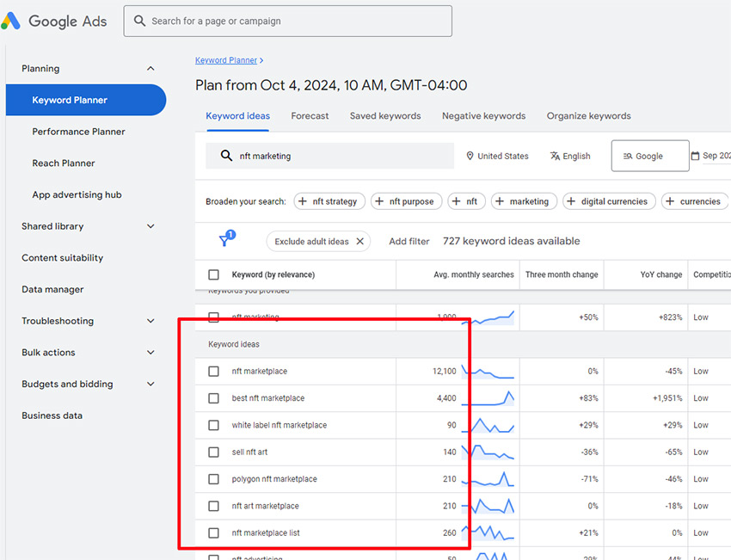The image size is (731, 560).
Task: Check the best nft marketplace checkbox
Action: [x=213, y=398]
